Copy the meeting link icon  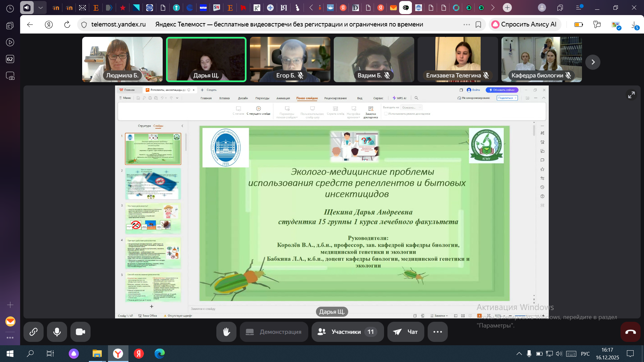tap(34, 332)
